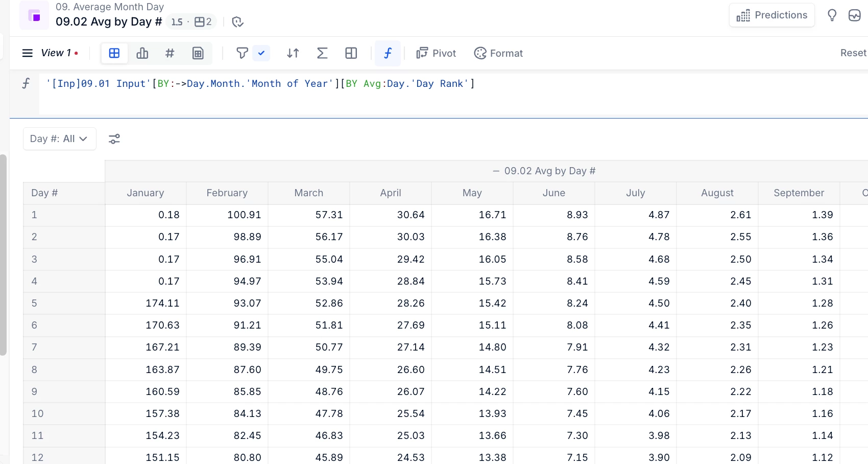Open the filter funnel tool
This screenshot has height=464, width=868.
coord(242,53)
